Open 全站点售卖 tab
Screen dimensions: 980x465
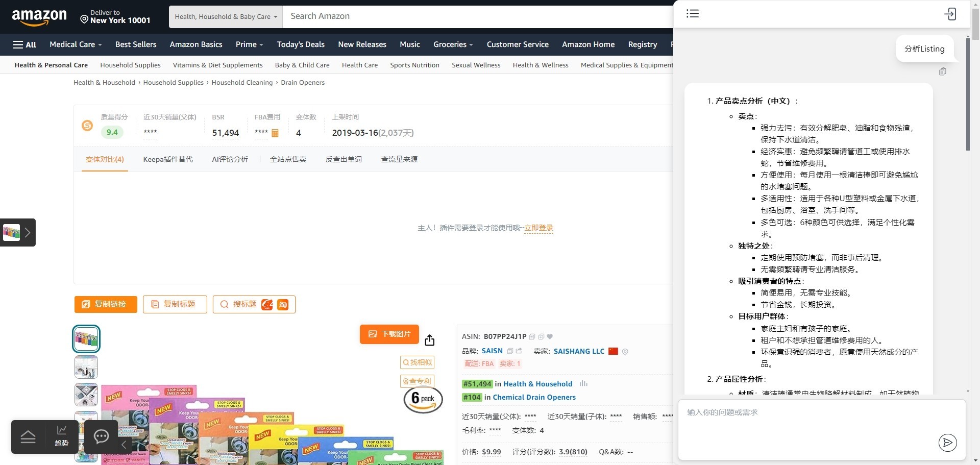point(288,159)
